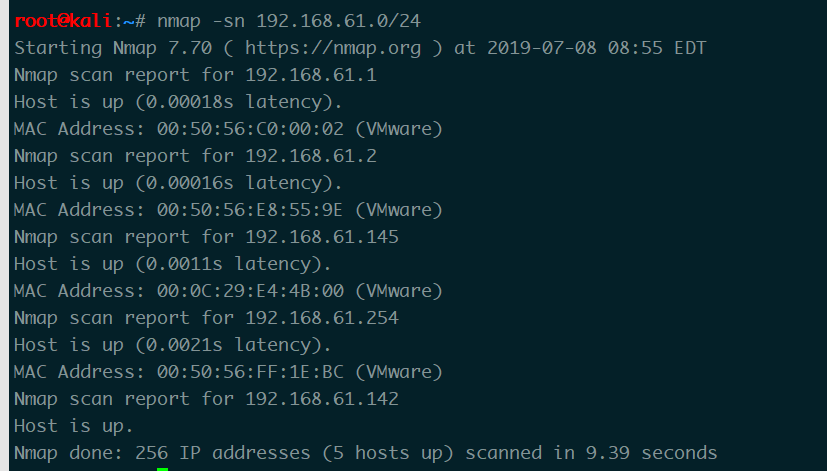Click the IP address 192.168.61.145

pyautogui.click(x=322, y=237)
